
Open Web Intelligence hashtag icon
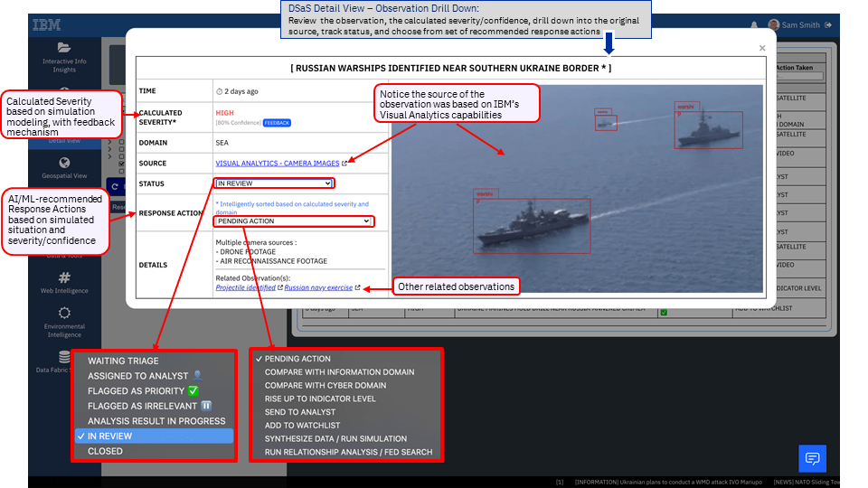64,278
